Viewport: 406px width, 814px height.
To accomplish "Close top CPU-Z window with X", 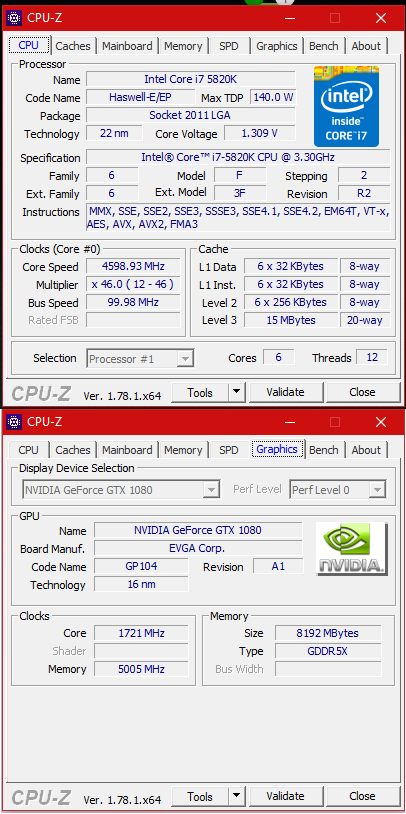I will click(x=381, y=18).
